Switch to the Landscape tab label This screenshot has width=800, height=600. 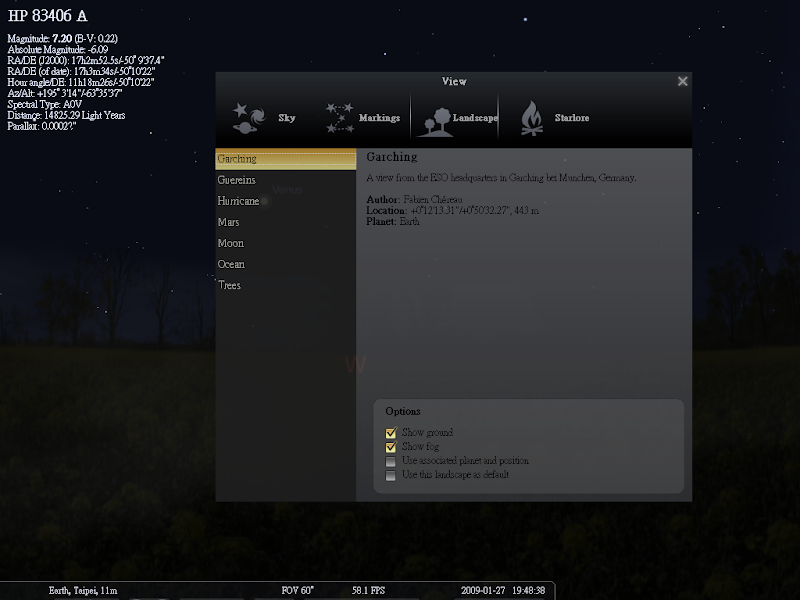475,118
